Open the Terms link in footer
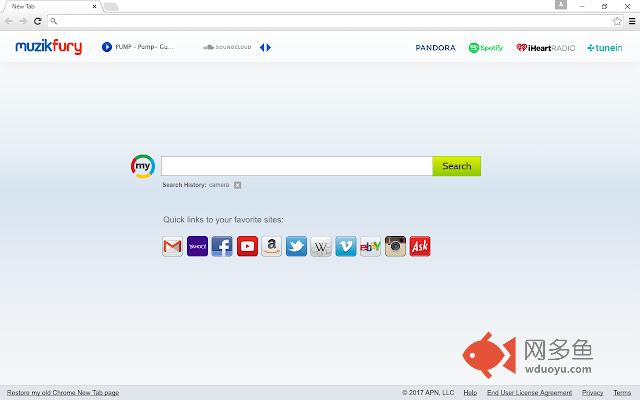The image size is (640, 400). click(622, 393)
